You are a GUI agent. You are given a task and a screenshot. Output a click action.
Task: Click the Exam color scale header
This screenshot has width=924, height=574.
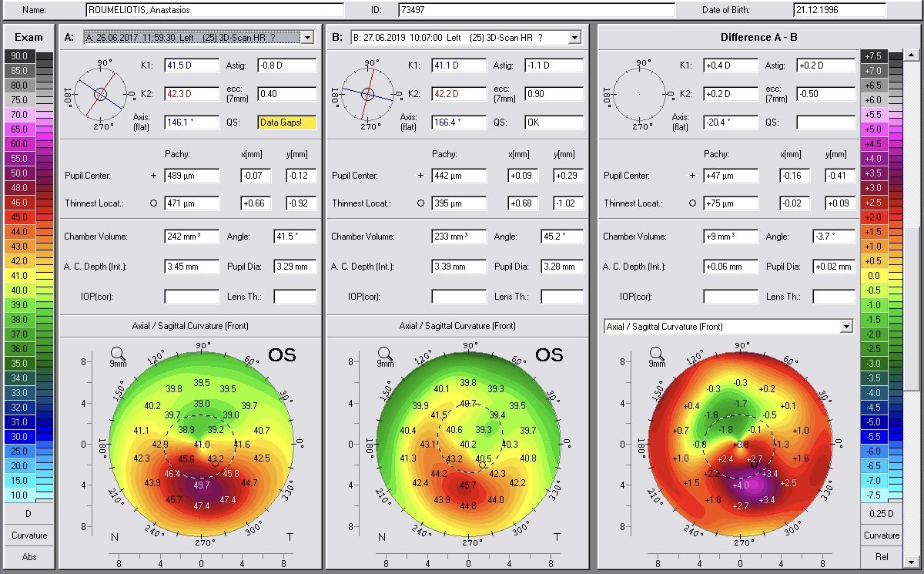[x=28, y=37]
